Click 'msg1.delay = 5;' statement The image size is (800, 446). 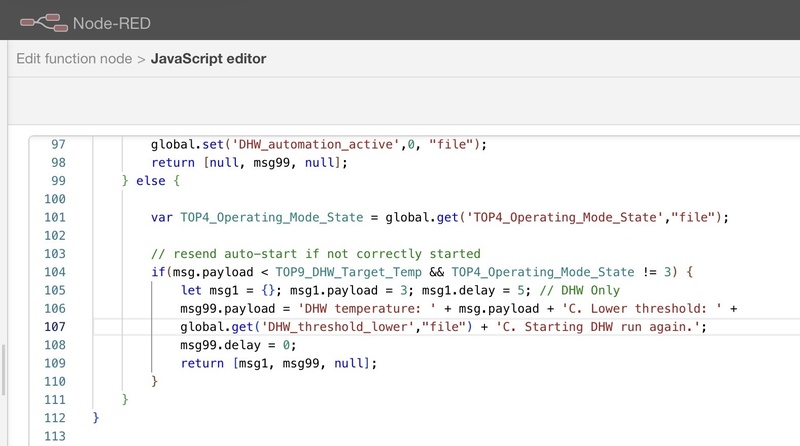click(x=476, y=290)
